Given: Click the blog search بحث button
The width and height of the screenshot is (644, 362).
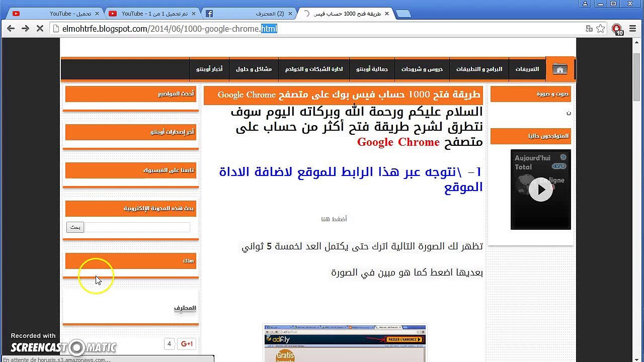Looking at the screenshot, I should [75, 227].
